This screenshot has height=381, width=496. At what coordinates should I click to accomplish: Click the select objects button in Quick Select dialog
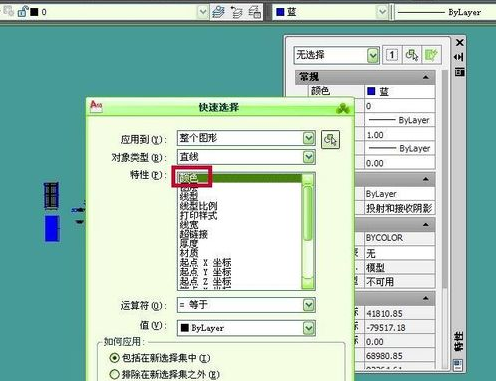tap(330, 139)
